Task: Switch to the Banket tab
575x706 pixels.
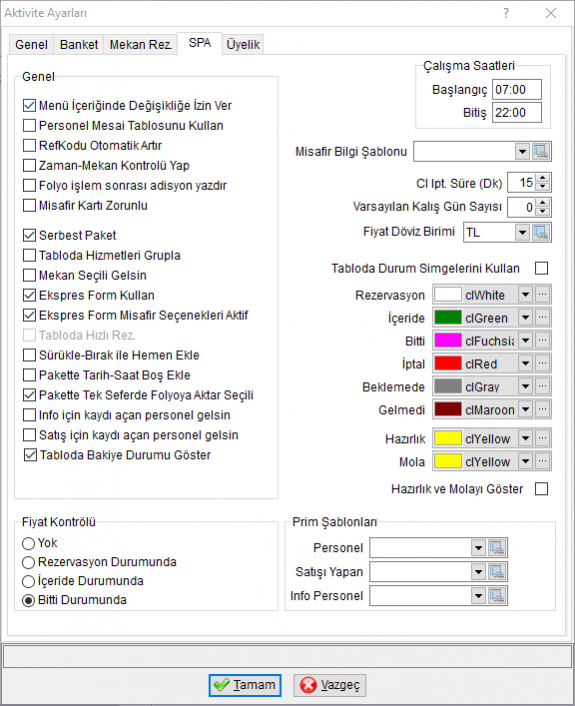Action: pos(79,45)
